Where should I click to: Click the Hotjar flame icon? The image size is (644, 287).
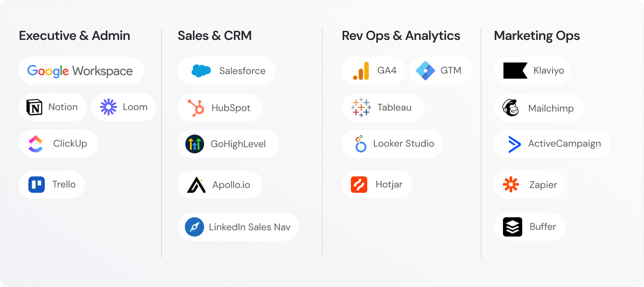[359, 185]
